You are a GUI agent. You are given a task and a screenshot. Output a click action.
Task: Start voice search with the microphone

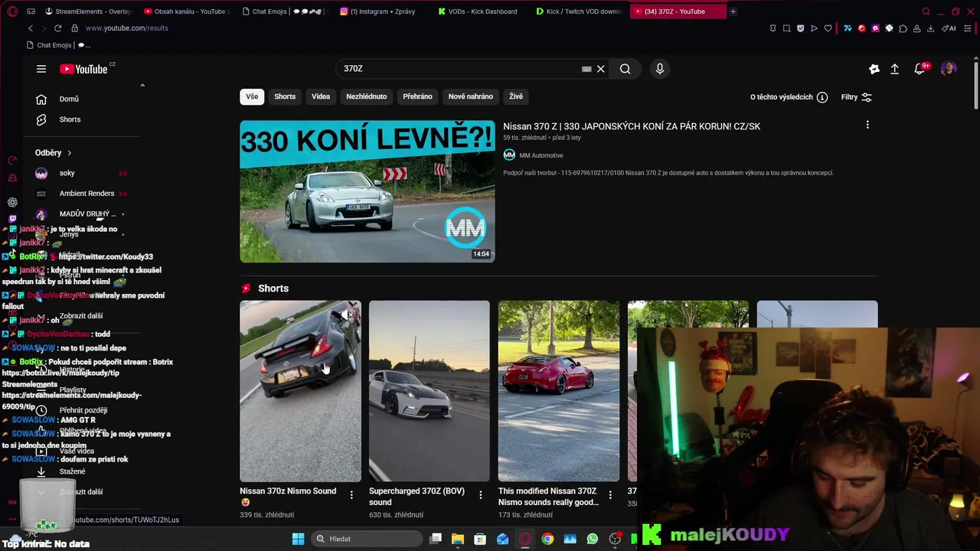tap(660, 69)
